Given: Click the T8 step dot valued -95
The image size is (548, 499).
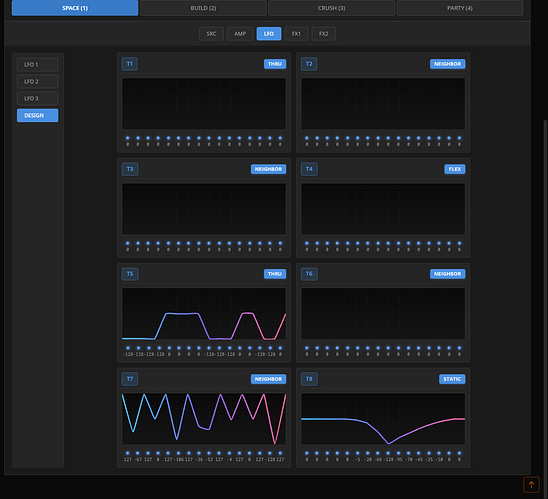Looking at the screenshot, I should [398, 453].
